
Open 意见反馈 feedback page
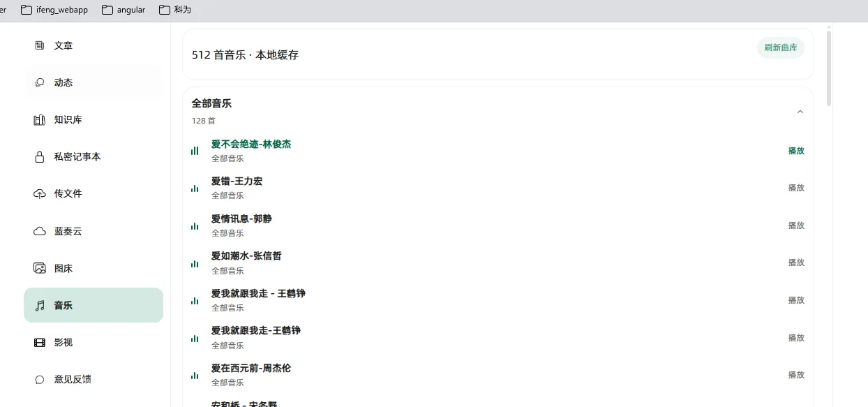coord(93,379)
